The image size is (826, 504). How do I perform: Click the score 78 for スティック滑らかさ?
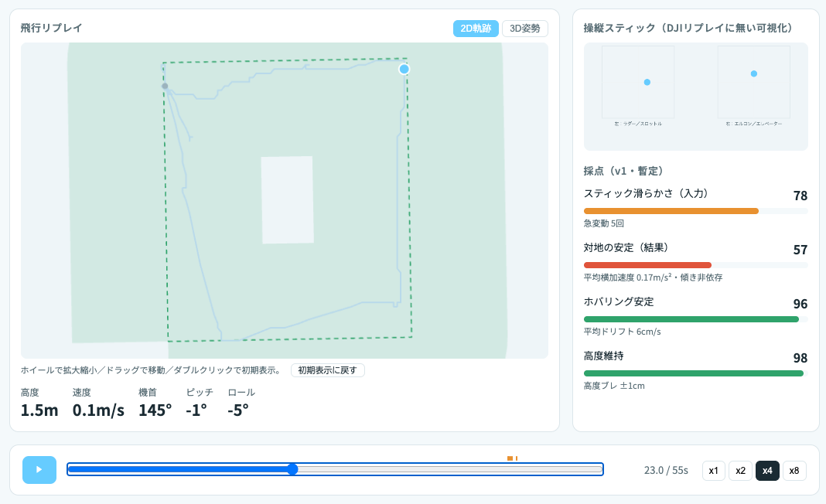tap(800, 196)
